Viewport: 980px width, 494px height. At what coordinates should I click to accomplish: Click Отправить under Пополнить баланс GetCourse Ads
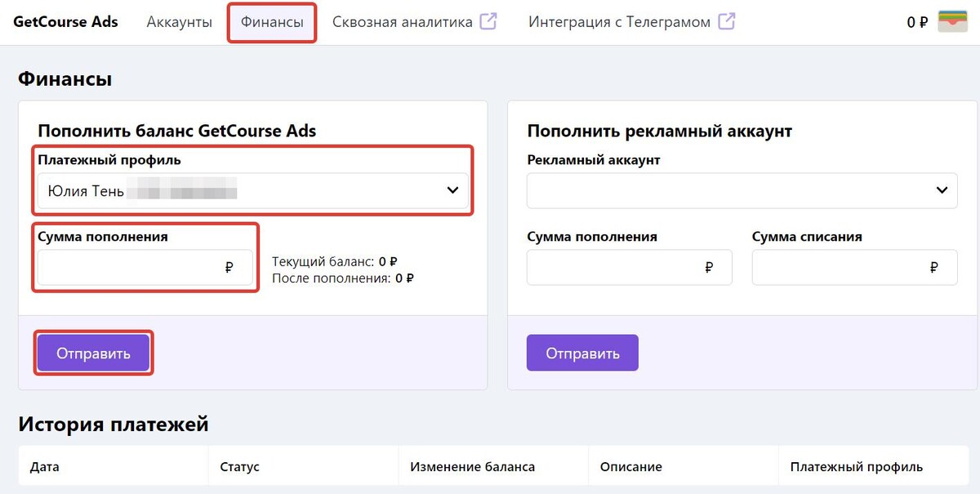click(93, 354)
